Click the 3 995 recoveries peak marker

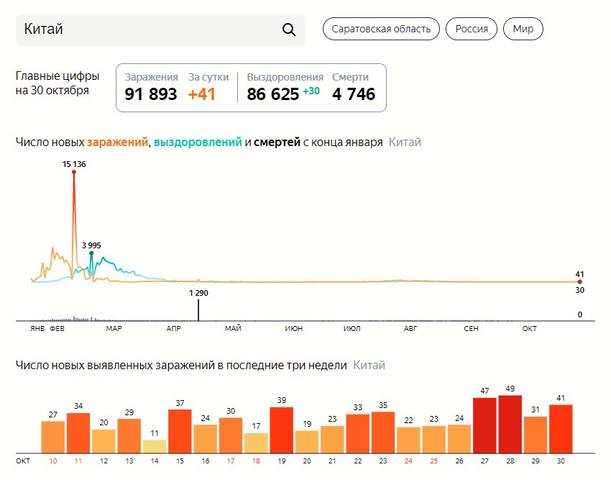tap(92, 254)
